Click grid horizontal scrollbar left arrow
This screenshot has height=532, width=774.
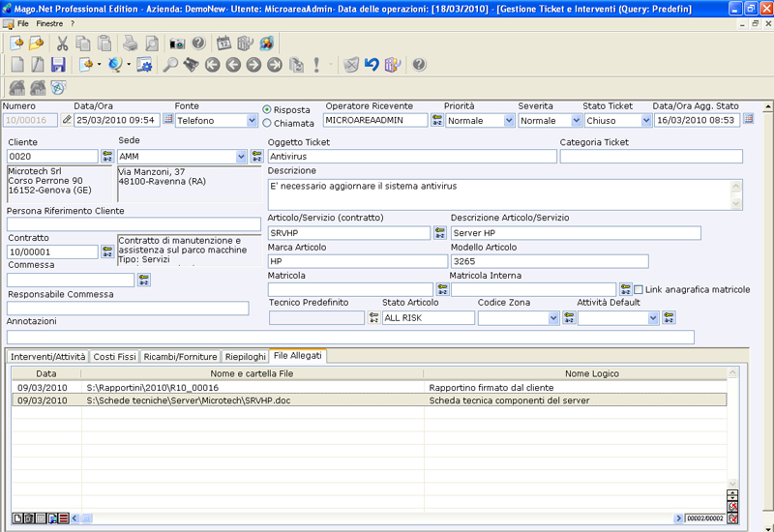[75, 518]
